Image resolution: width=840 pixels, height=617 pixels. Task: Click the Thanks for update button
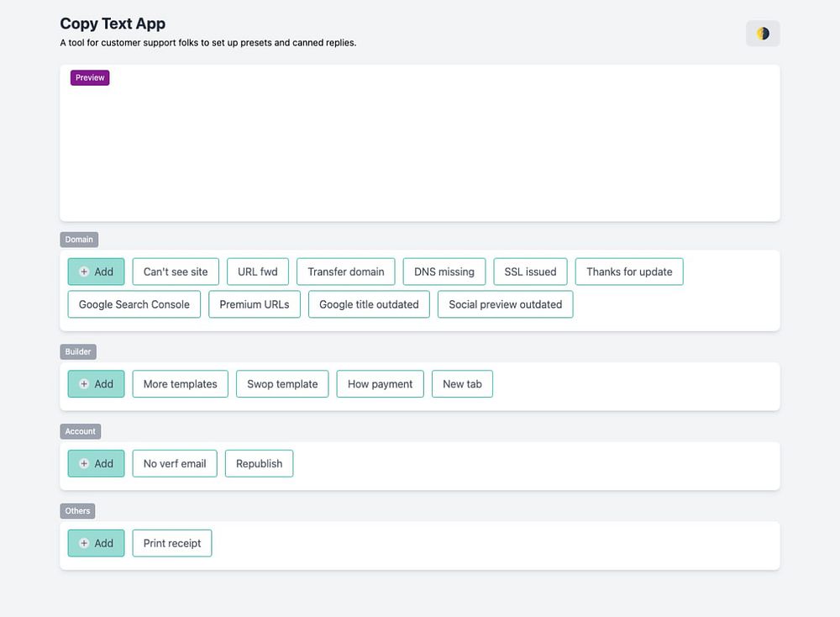point(629,272)
